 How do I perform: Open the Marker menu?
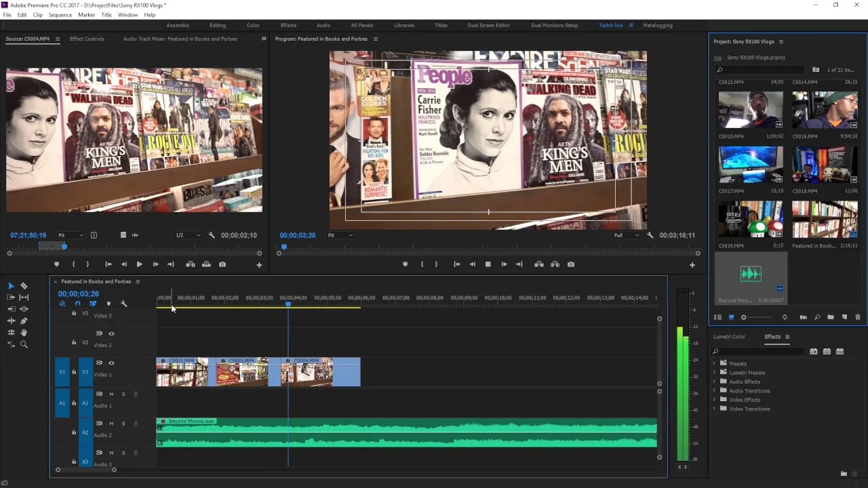click(87, 14)
